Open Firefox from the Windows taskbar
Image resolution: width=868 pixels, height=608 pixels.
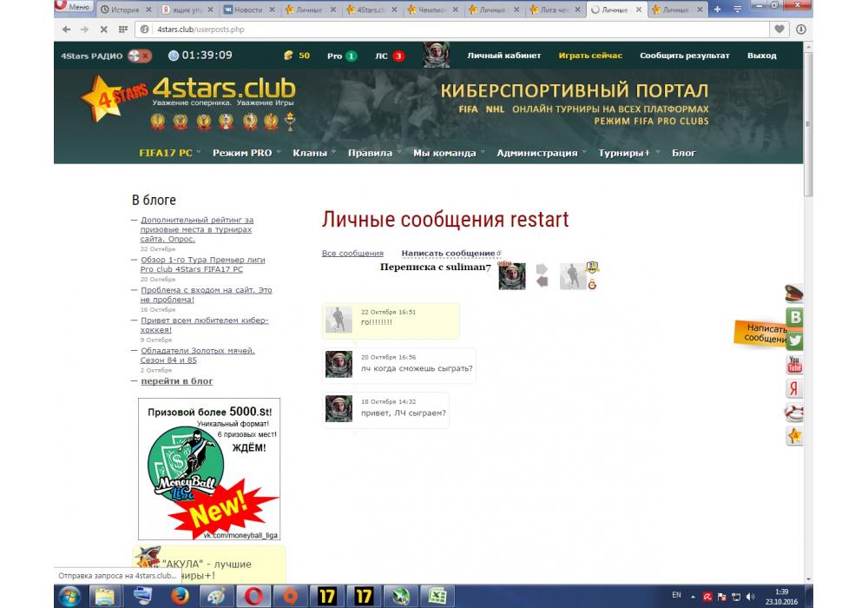(x=180, y=596)
